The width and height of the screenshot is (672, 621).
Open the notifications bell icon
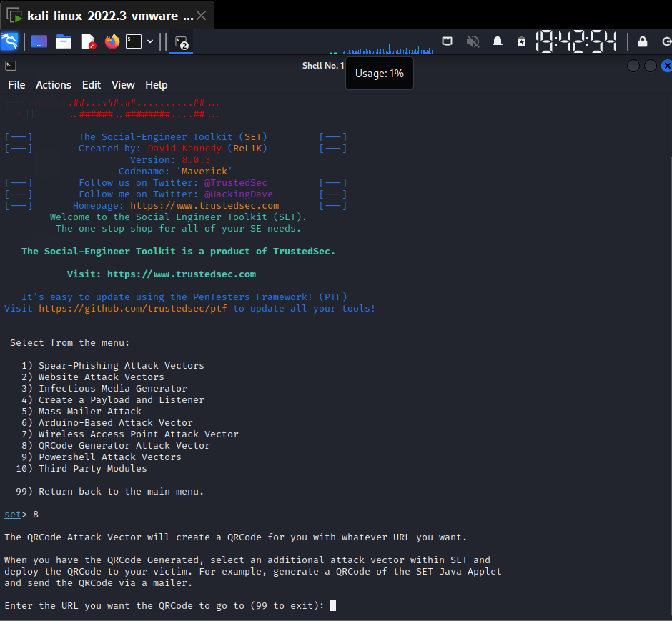point(498,41)
